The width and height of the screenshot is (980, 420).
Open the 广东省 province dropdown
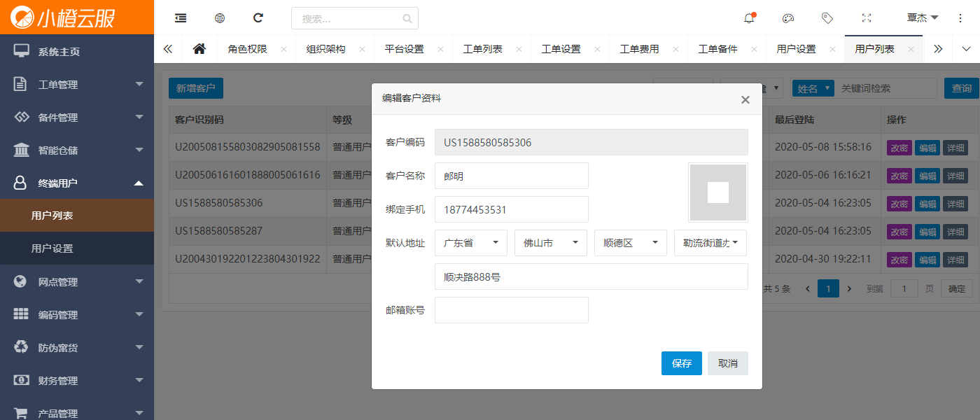470,243
